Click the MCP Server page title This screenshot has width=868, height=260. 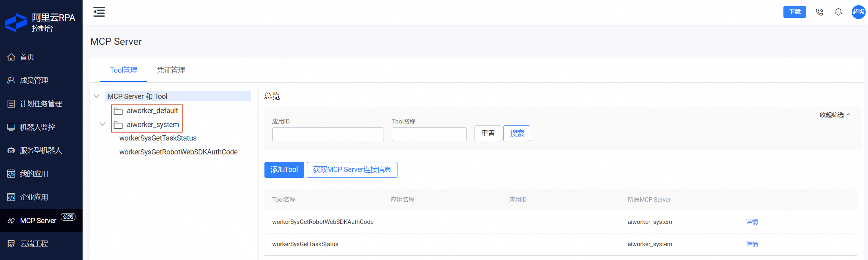116,42
